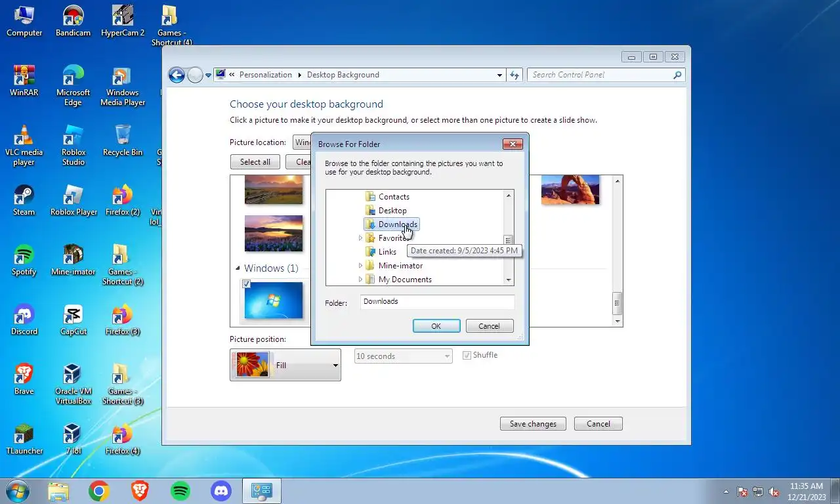
Task: Click the Folder name text field
Action: 437,302
